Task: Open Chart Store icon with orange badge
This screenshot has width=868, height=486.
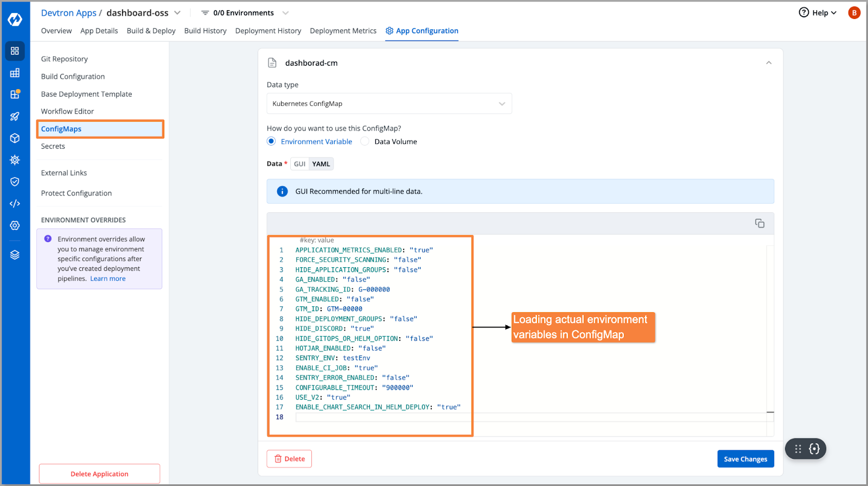Action: pos(15,94)
